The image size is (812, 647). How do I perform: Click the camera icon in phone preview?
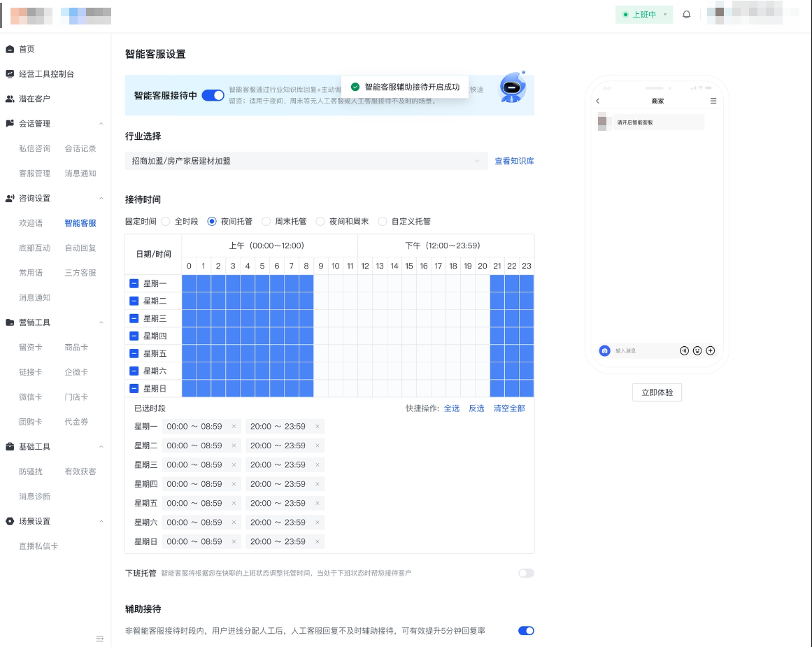click(604, 350)
